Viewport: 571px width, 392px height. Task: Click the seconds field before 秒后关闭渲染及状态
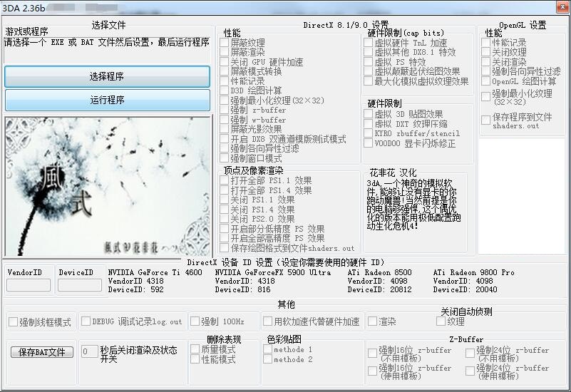tap(89, 351)
